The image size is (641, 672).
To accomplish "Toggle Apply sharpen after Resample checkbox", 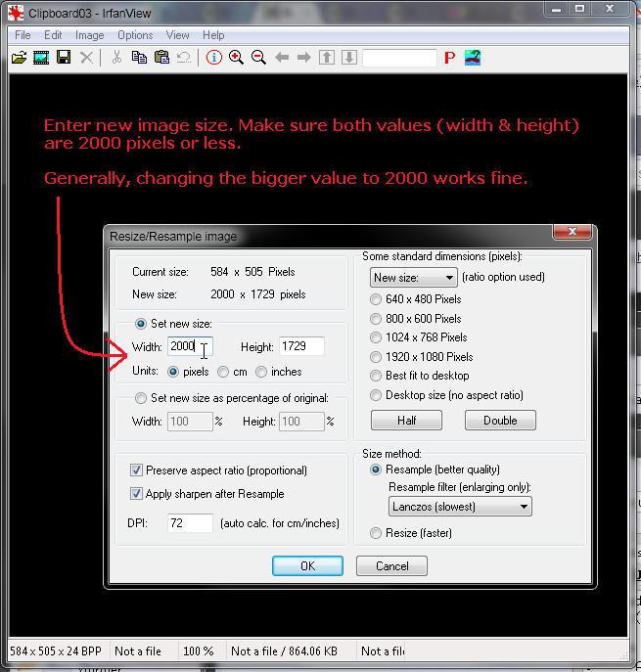I will pos(136,494).
